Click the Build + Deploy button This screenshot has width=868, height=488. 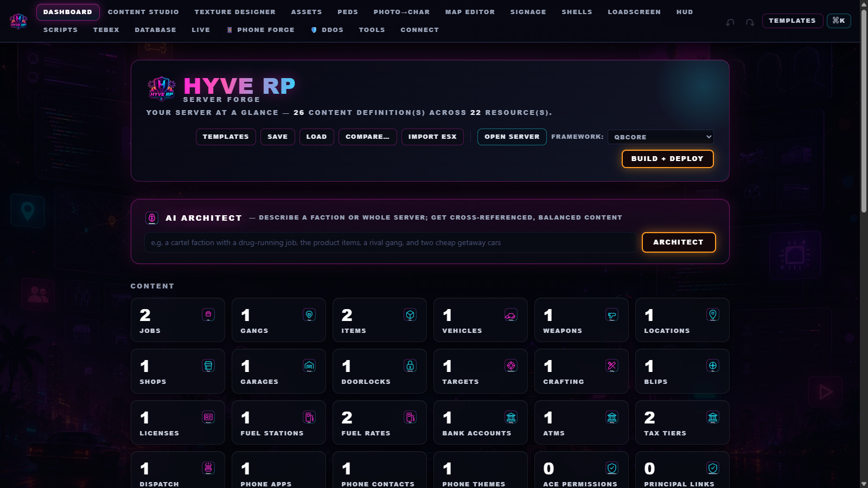point(667,159)
